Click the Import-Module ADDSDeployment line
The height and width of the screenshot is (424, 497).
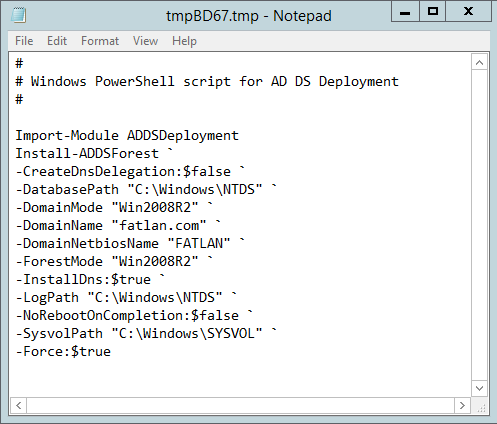pyautogui.click(x=127, y=135)
